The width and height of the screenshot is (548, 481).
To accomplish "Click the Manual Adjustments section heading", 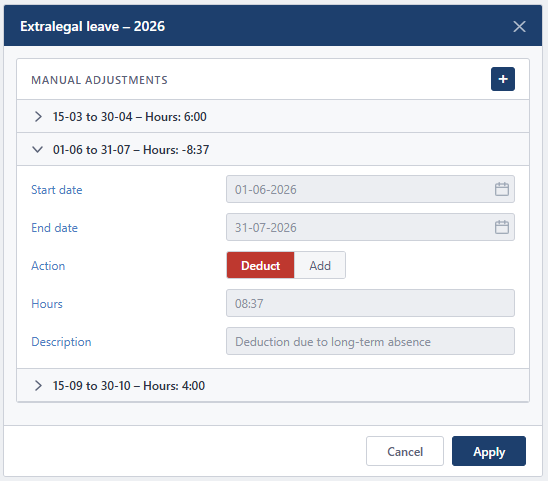I will (x=99, y=80).
